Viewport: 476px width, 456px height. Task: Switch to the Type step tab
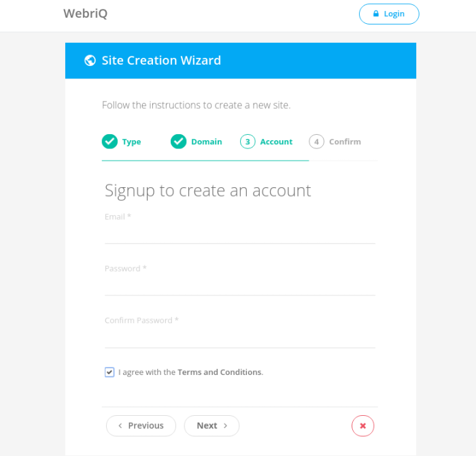tap(131, 142)
